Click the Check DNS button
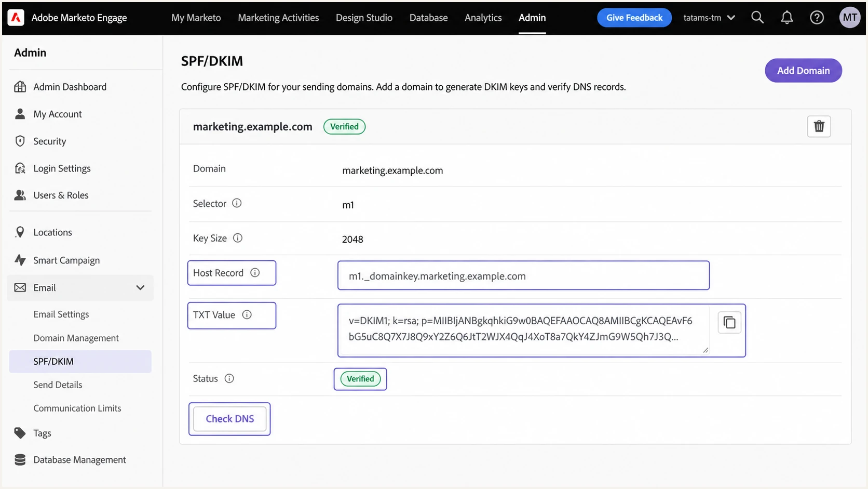Screen dimensions: 868x489 pyautogui.click(x=229, y=419)
